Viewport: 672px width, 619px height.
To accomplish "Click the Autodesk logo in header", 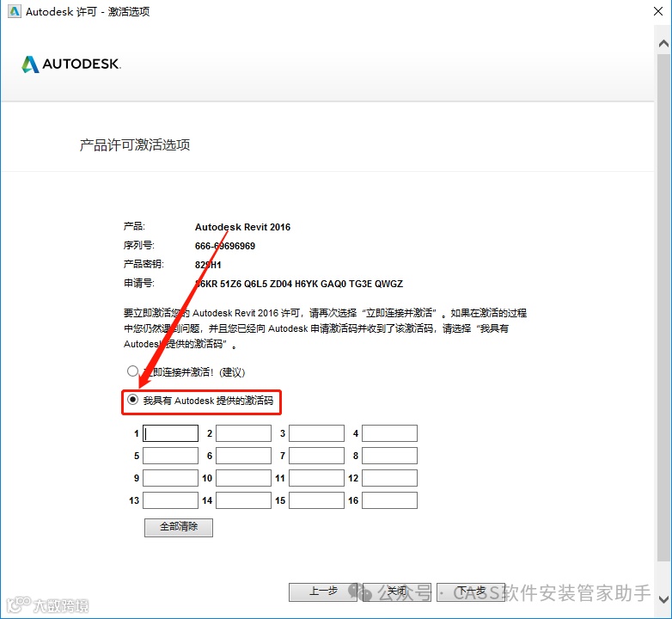I will pos(71,64).
